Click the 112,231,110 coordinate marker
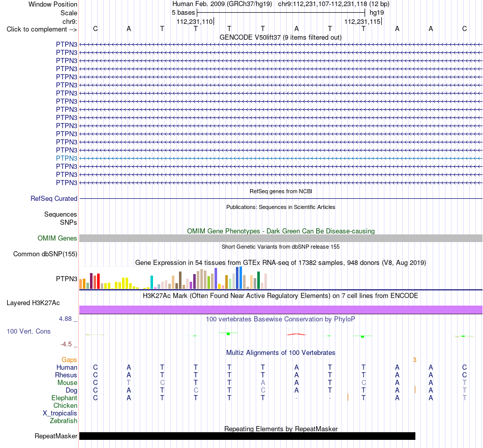The image size is (483, 448). pyautogui.click(x=195, y=21)
